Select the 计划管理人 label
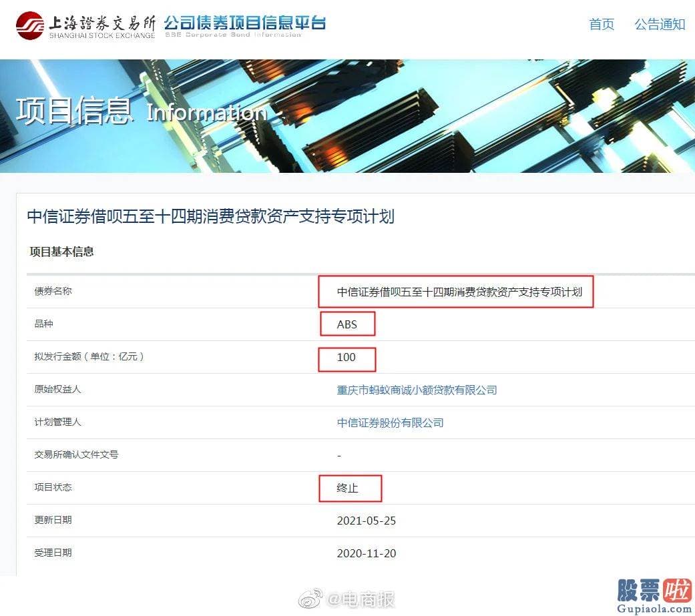The width and height of the screenshot is (695, 616). [x=57, y=422]
